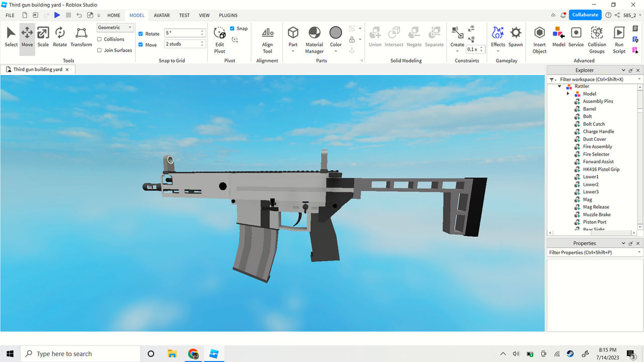This screenshot has height=362, width=644.
Task: Switch to the HOME ribbon tab
Action: 114,16
